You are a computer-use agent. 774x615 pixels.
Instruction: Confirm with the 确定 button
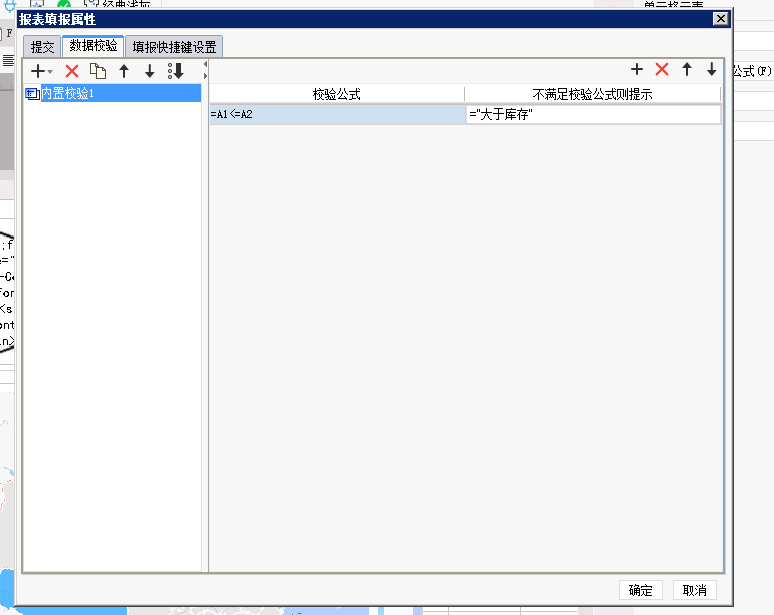(x=640, y=590)
